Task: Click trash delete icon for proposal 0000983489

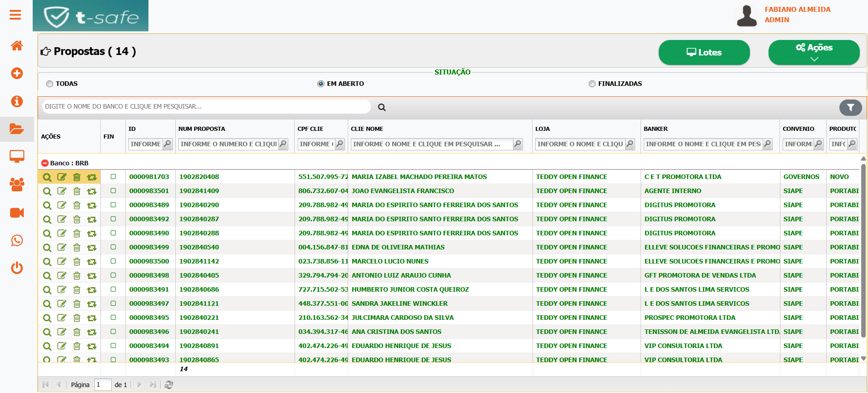Action: [77, 205]
